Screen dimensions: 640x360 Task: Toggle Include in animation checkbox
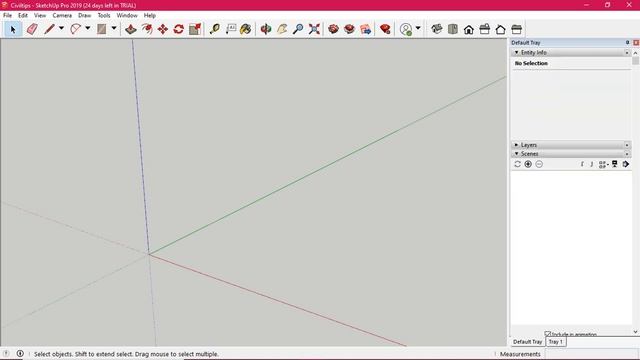548,334
